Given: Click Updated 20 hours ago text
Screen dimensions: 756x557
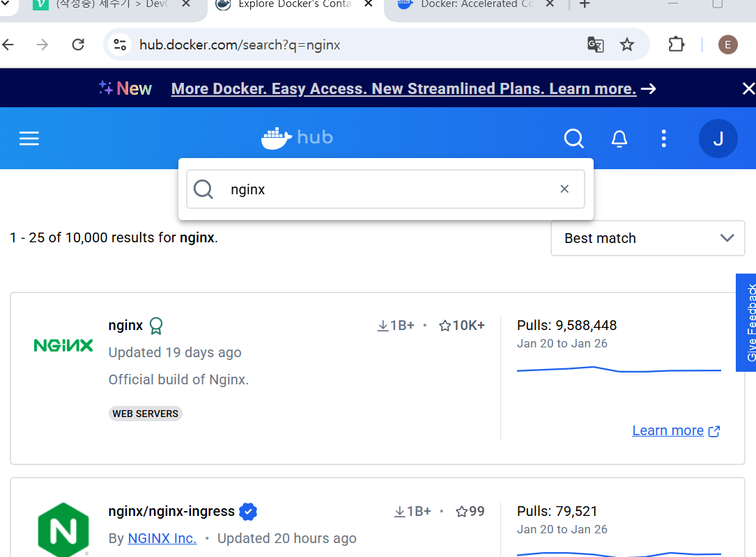Looking at the screenshot, I should coord(286,538).
